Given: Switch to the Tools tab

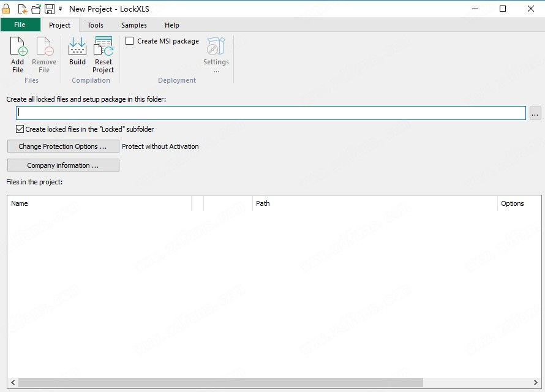Looking at the screenshot, I should 96,25.
